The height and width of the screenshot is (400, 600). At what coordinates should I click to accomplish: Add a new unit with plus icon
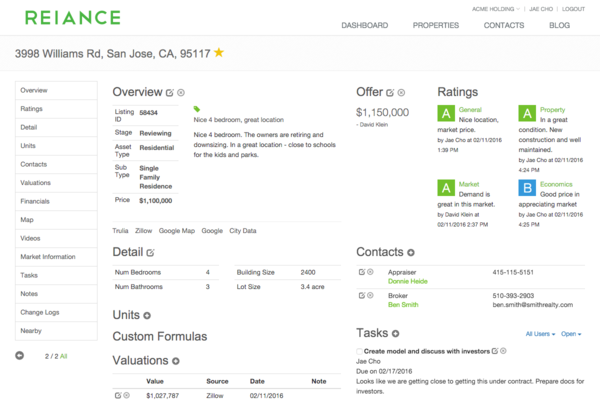tap(146, 316)
